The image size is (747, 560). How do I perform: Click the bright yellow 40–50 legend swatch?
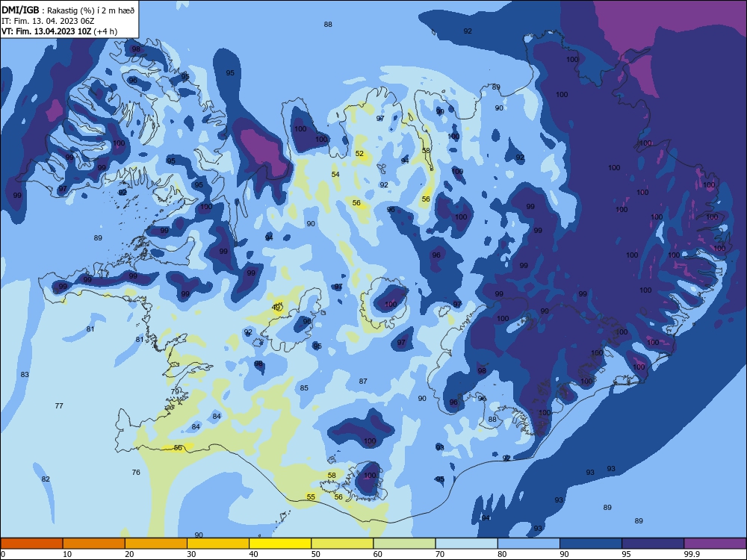(x=280, y=544)
